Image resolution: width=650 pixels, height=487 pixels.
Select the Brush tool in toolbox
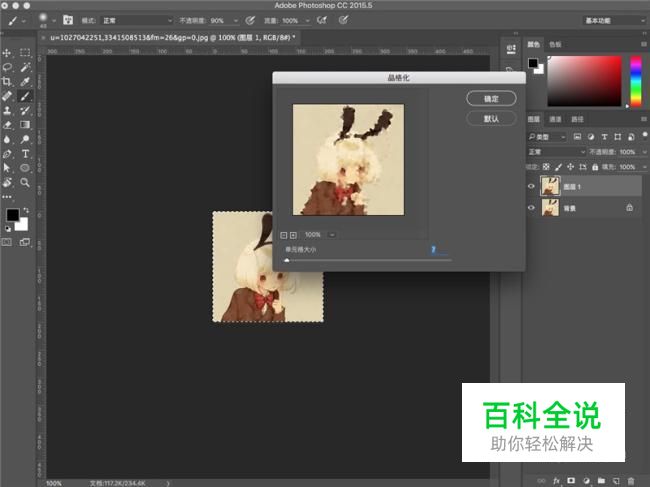click(25, 96)
